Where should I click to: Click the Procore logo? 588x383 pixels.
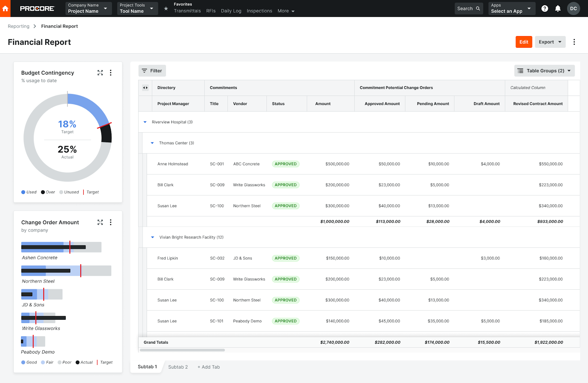pos(37,8)
